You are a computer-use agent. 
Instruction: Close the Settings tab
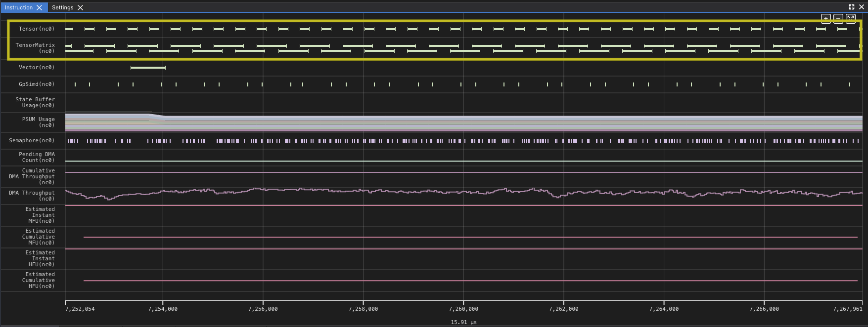pos(80,7)
